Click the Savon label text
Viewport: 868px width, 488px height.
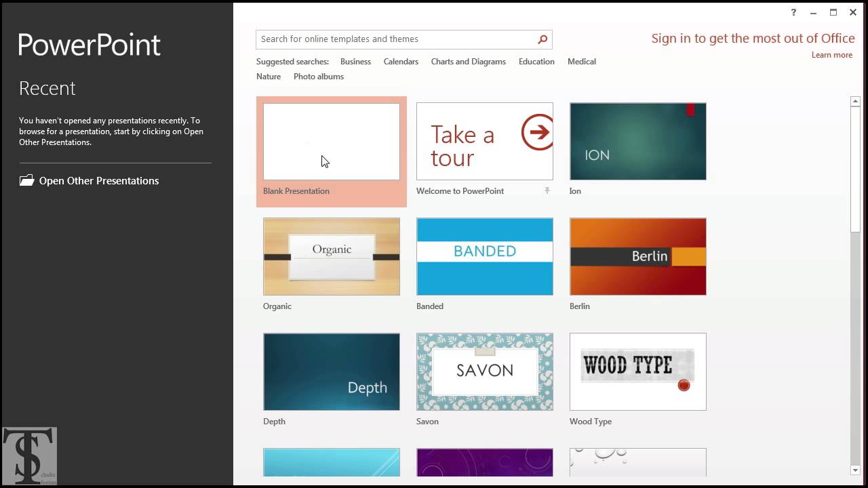pos(427,422)
